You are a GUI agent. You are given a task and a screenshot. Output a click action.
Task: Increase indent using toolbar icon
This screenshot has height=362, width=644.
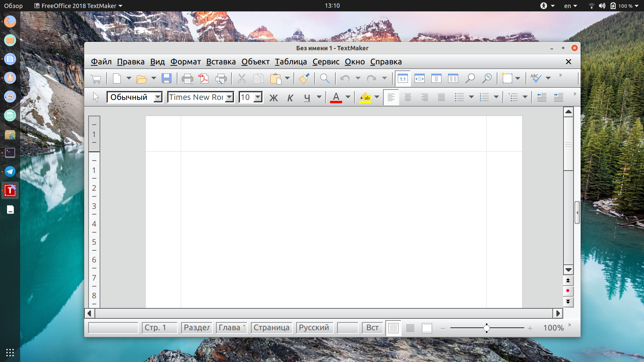558,97
